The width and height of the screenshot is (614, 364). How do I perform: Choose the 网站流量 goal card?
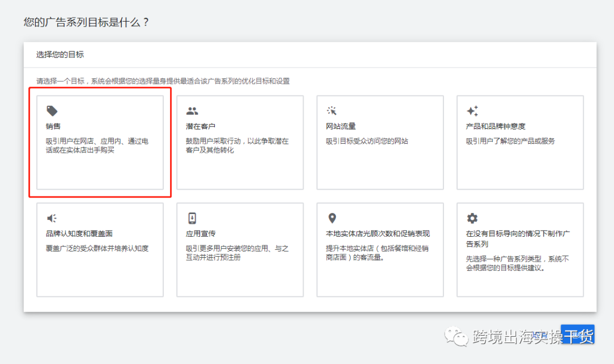[380, 142]
